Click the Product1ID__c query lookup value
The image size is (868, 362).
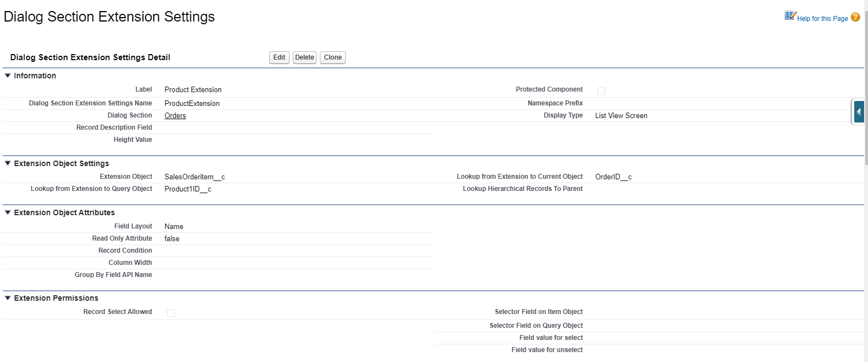[187, 189]
